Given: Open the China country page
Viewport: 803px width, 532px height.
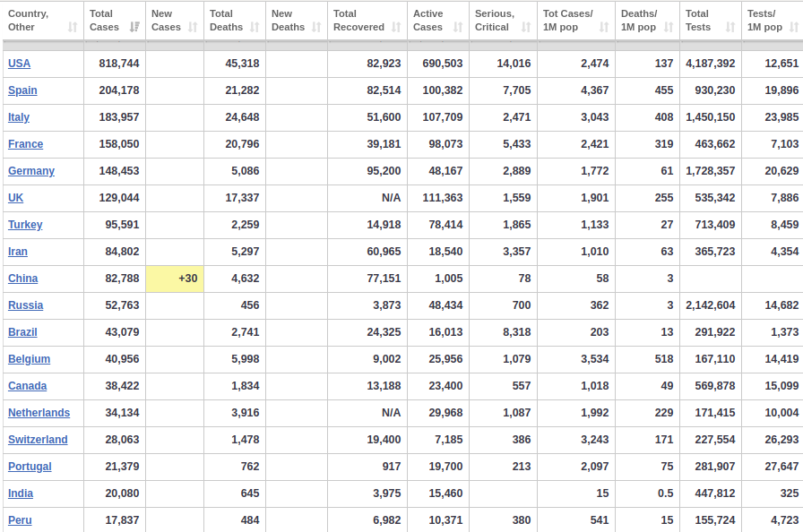Looking at the screenshot, I should (23, 279).
